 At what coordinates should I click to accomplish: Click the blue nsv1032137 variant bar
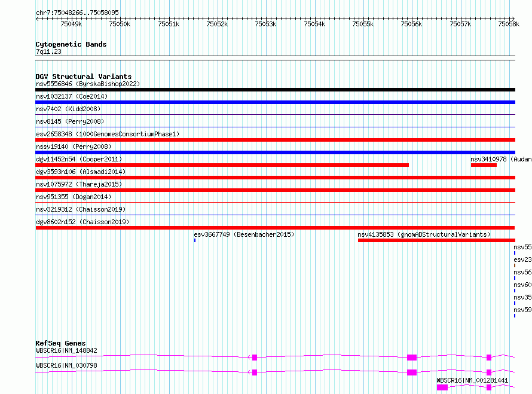point(275,102)
